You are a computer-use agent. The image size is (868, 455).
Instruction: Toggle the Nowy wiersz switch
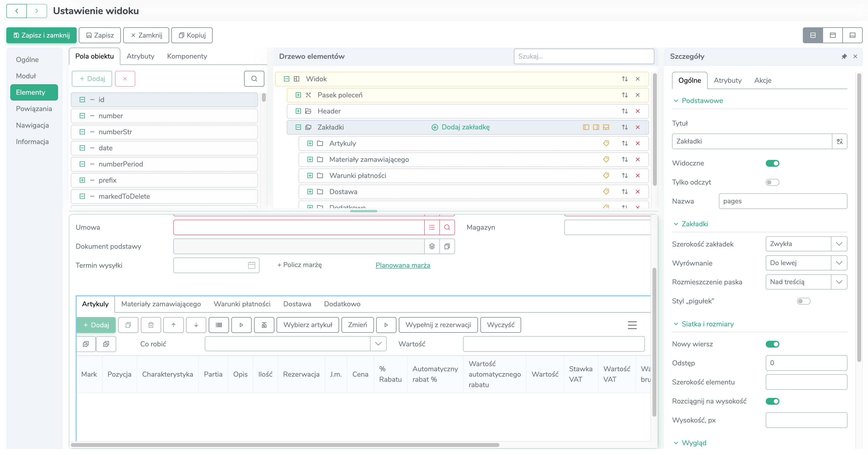click(772, 344)
